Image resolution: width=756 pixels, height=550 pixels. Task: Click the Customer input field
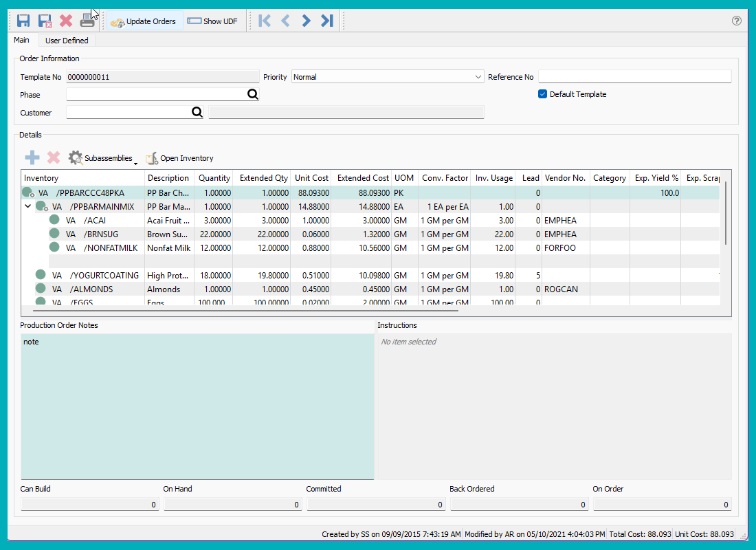point(129,113)
